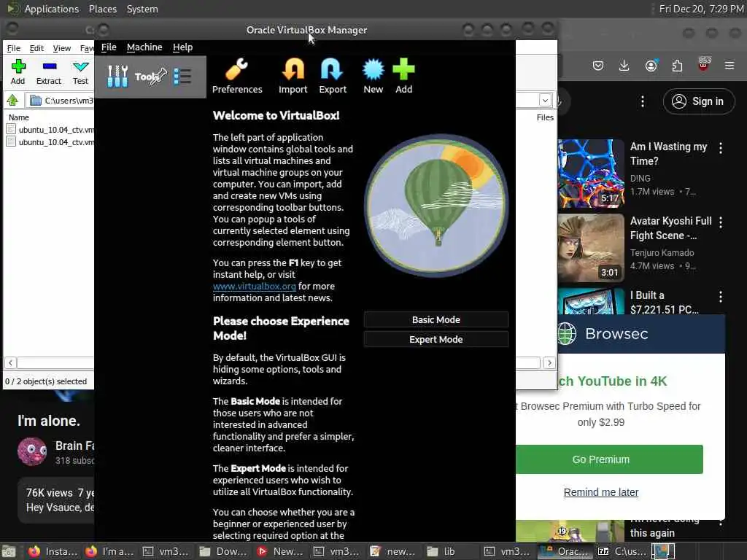Open Applications menu in top panel
This screenshot has height=560, width=747.
pos(52,9)
